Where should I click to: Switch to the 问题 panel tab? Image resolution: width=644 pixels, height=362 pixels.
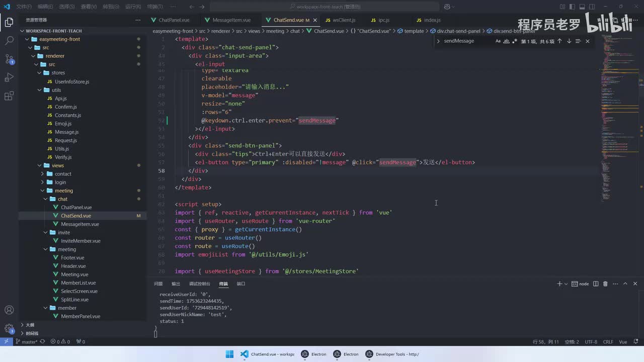[158, 284]
